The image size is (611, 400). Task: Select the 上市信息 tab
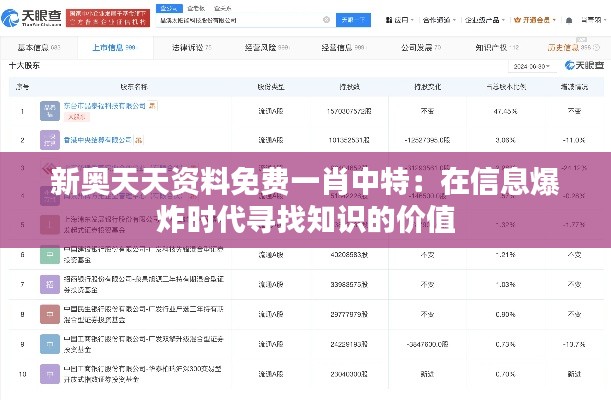(x=113, y=48)
